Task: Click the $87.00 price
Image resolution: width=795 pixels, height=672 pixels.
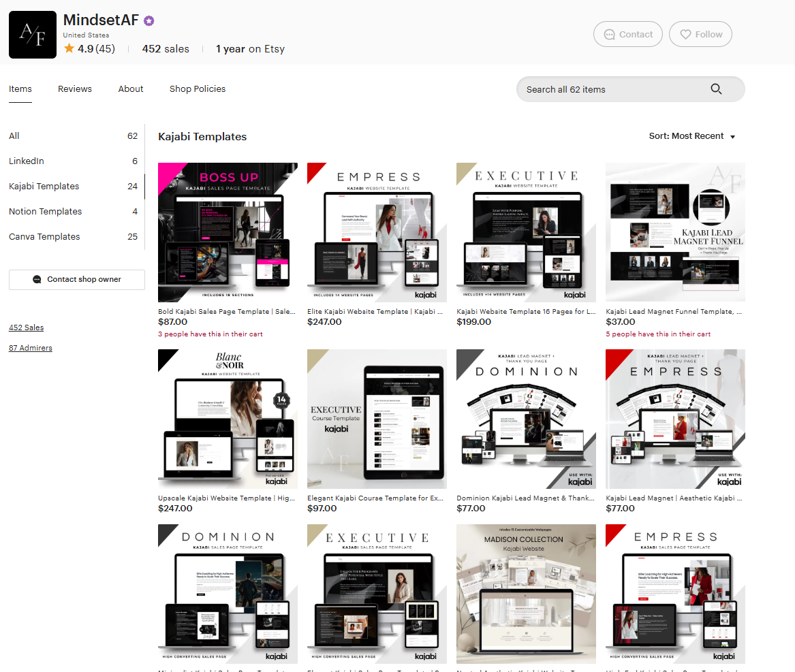Action: [x=173, y=322]
